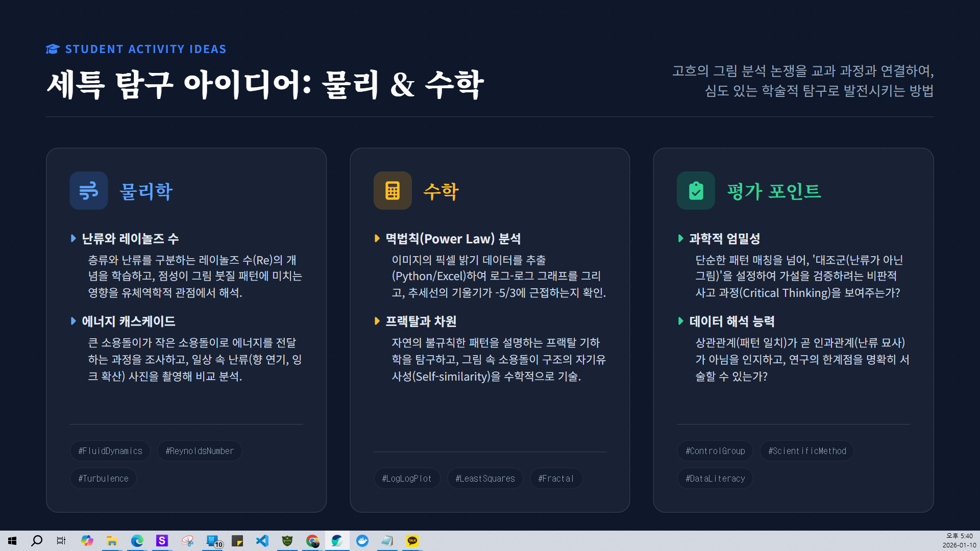Viewport: 980px width, 551px height.
Task: Click the taskbar clock and date
Action: pos(959,541)
